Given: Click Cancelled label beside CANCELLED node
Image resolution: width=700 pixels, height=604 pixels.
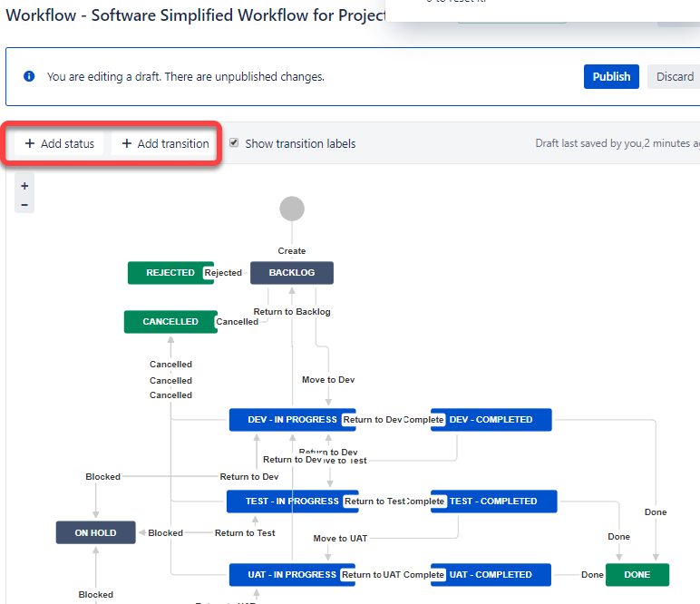Looking at the screenshot, I should pos(237,322).
